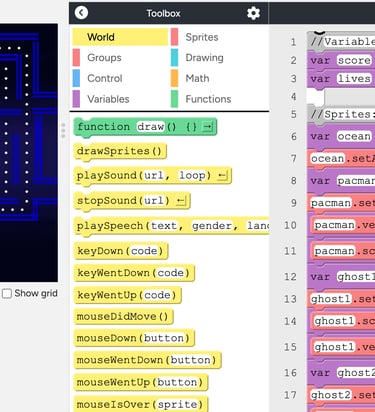Pick the stopSound(url) block

pos(132,201)
